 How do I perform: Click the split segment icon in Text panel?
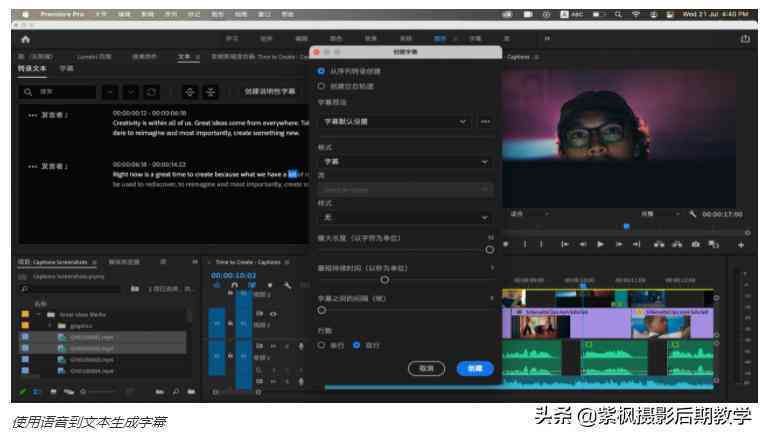click(190, 92)
